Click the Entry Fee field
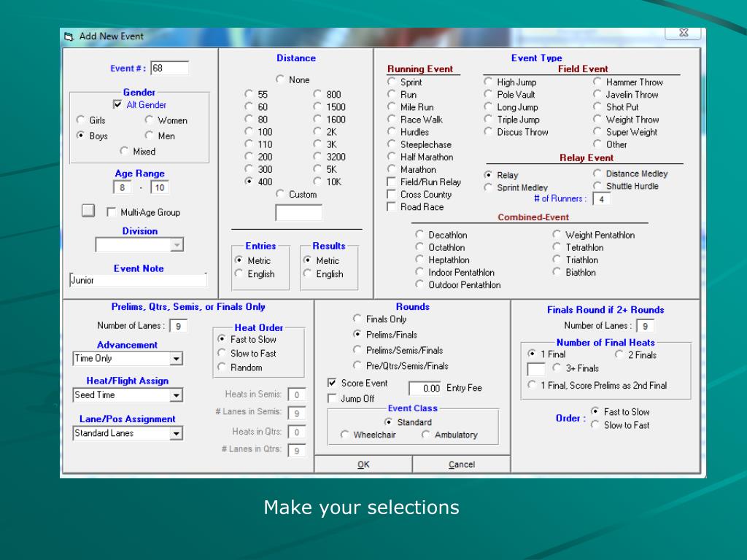 click(425, 388)
